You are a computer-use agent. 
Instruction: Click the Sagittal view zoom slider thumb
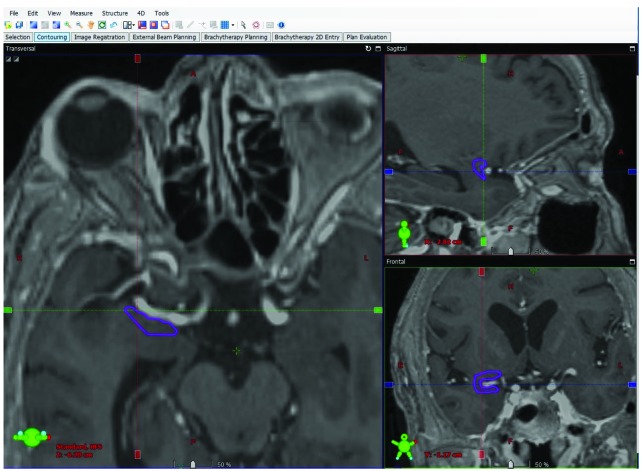click(511, 251)
